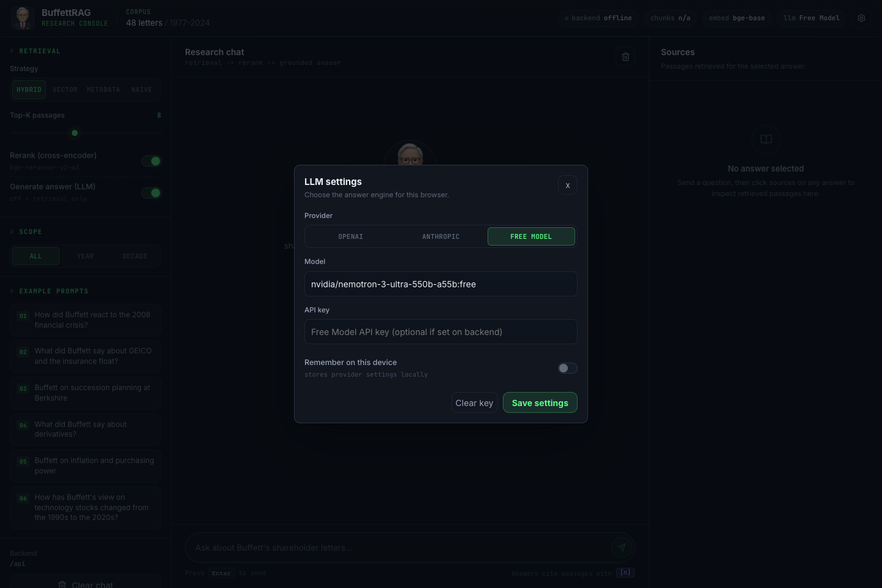Screen dimensions: 882x588
Task: Pick the derivatives example prompt
Action: [85, 429]
